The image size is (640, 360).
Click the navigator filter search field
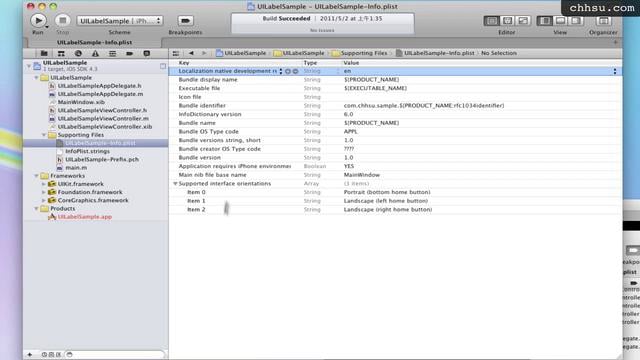pos(114,354)
